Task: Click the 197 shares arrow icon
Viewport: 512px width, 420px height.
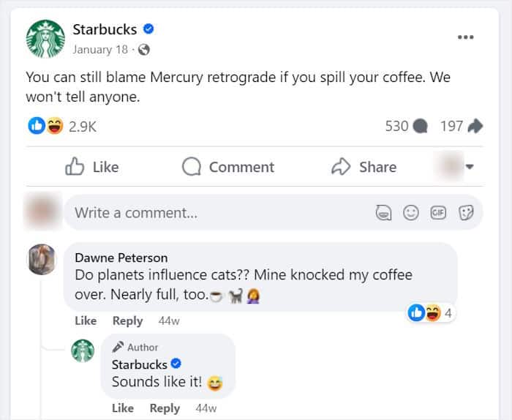Action: [475, 126]
